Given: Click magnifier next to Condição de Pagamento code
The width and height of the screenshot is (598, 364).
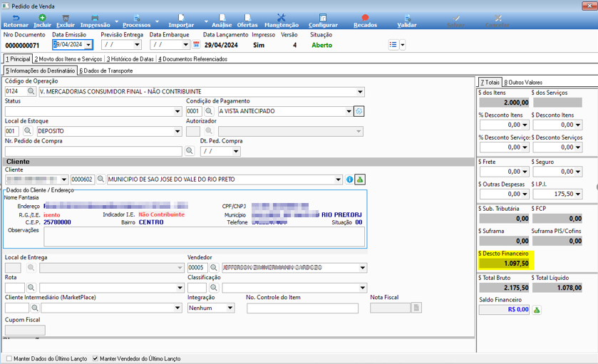Looking at the screenshot, I should 208,111.
